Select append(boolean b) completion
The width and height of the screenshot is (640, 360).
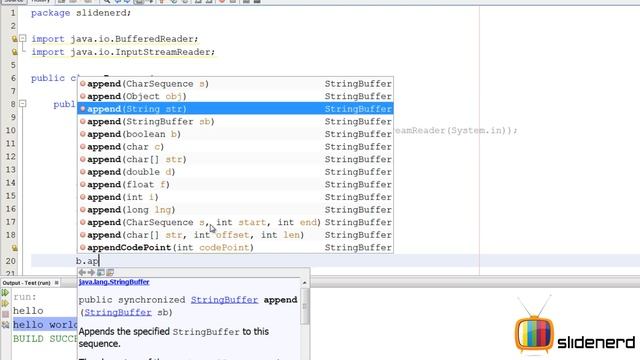[x=236, y=134]
